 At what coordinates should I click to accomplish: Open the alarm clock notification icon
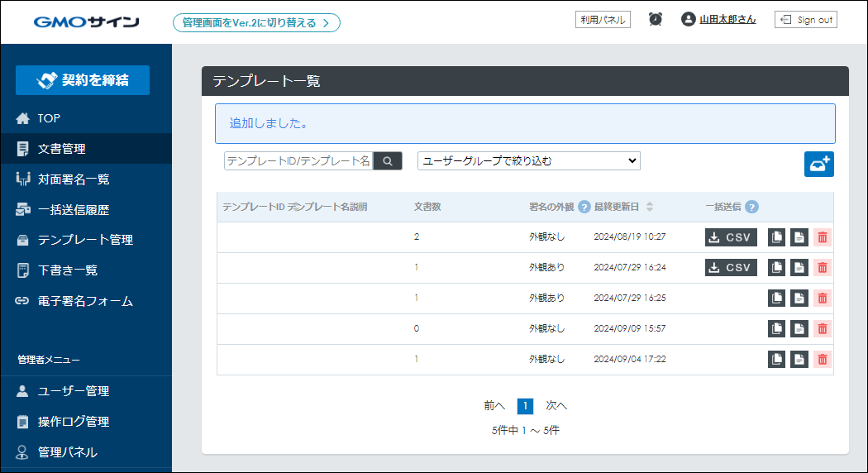click(x=656, y=19)
